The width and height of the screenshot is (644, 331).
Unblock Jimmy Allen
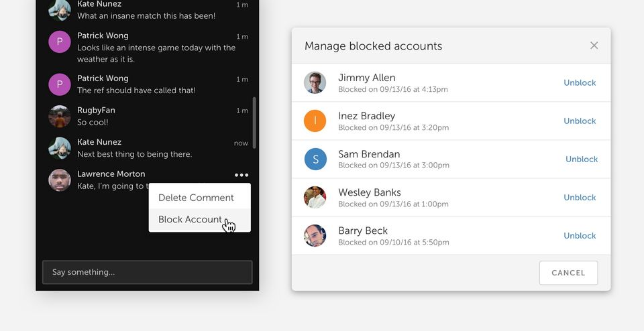[580, 83]
